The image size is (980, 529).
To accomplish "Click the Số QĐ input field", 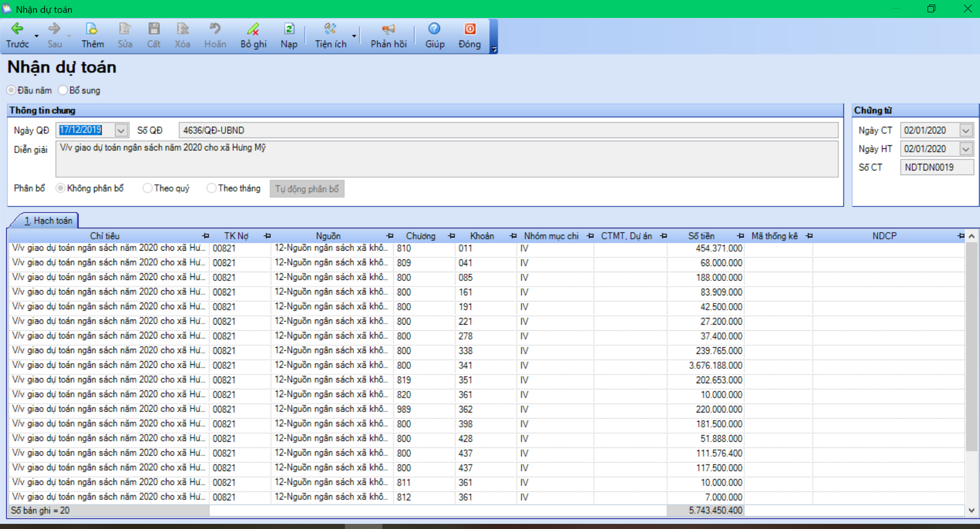I will [x=508, y=130].
